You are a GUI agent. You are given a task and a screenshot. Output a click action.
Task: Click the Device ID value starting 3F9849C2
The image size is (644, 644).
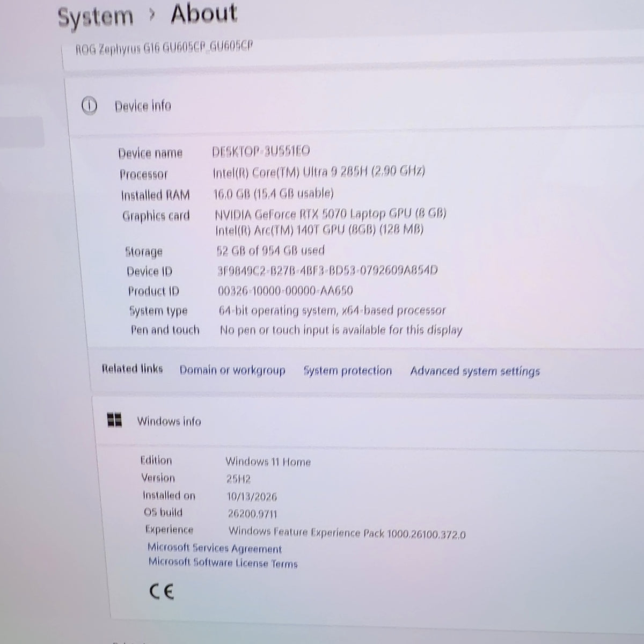click(x=327, y=270)
